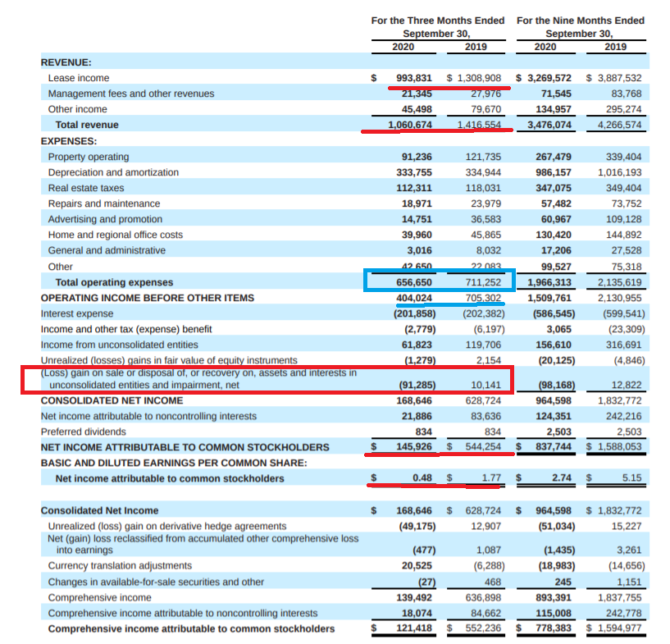Screen dimensions: 670x644
Task: Select the 'Comprehensive income' row label
Action: pyautogui.click(x=99, y=597)
